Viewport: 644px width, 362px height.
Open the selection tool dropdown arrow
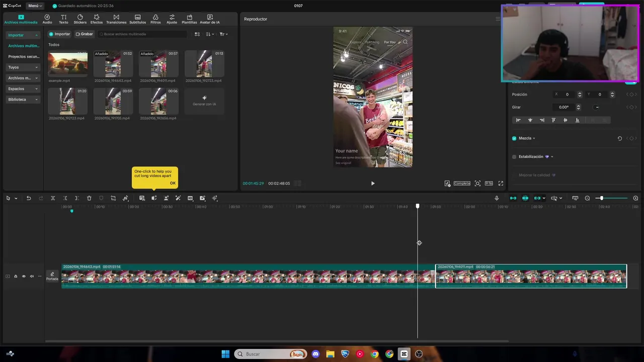(x=16, y=198)
